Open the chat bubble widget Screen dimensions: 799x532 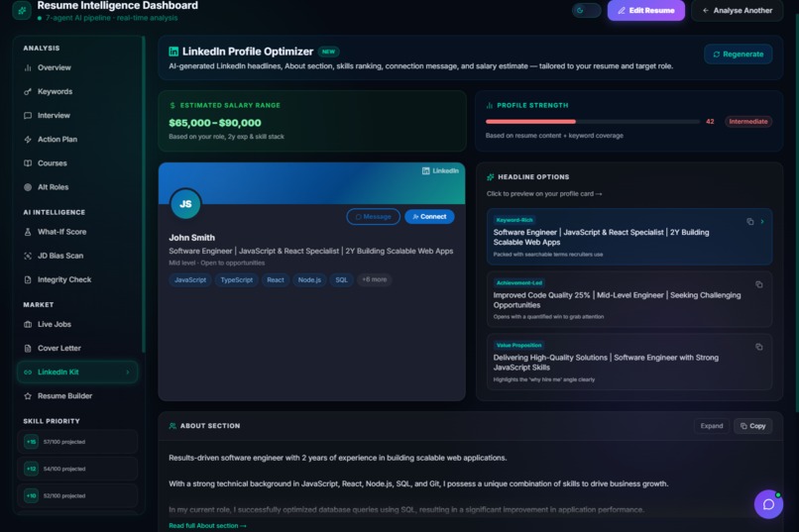[x=768, y=504]
